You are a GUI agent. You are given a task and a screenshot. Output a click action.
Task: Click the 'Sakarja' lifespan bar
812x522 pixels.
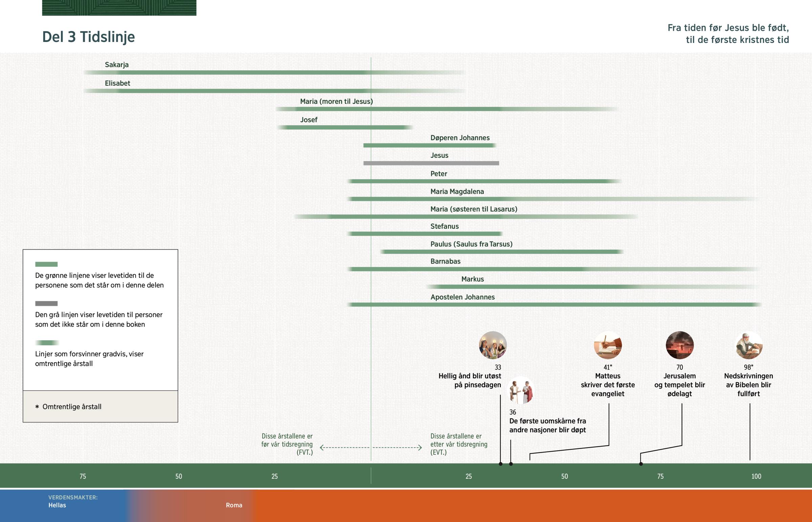point(237,72)
